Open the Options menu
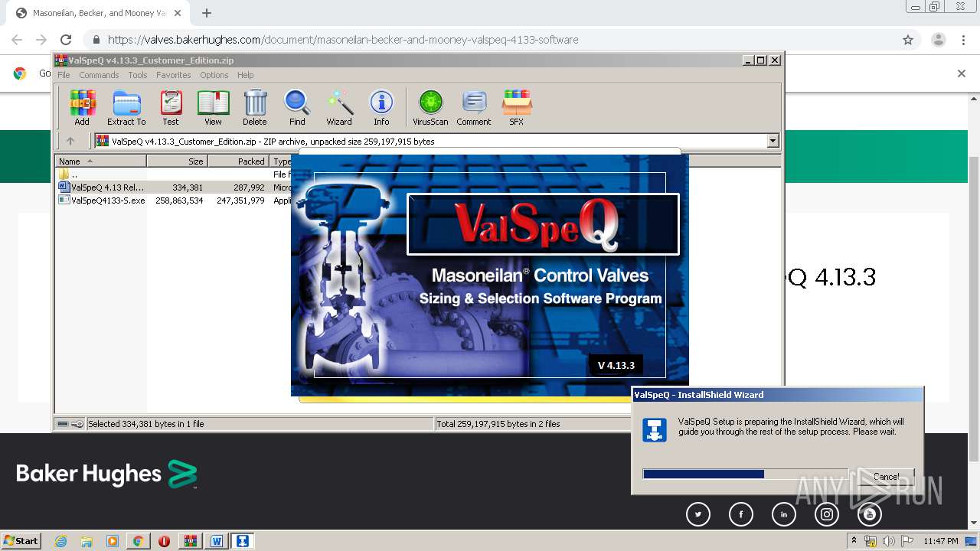Image resolution: width=980 pixels, height=551 pixels. tap(214, 75)
